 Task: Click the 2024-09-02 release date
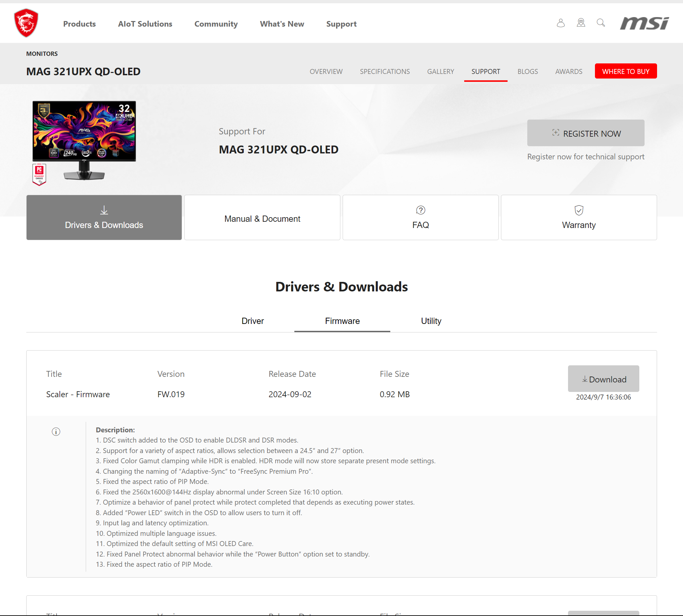[x=290, y=394]
